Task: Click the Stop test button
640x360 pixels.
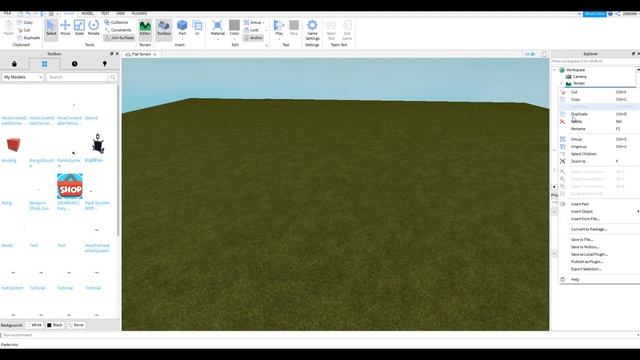Action: (294, 27)
